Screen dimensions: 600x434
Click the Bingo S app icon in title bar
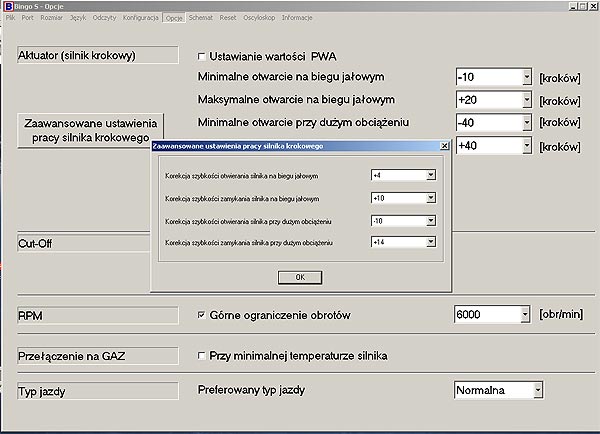coord(8,7)
